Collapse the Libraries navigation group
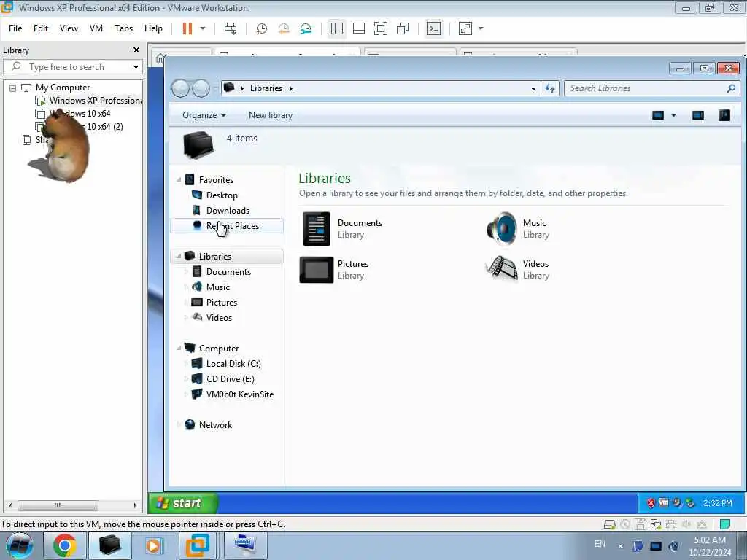This screenshot has width=747, height=560. tap(179, 256)
